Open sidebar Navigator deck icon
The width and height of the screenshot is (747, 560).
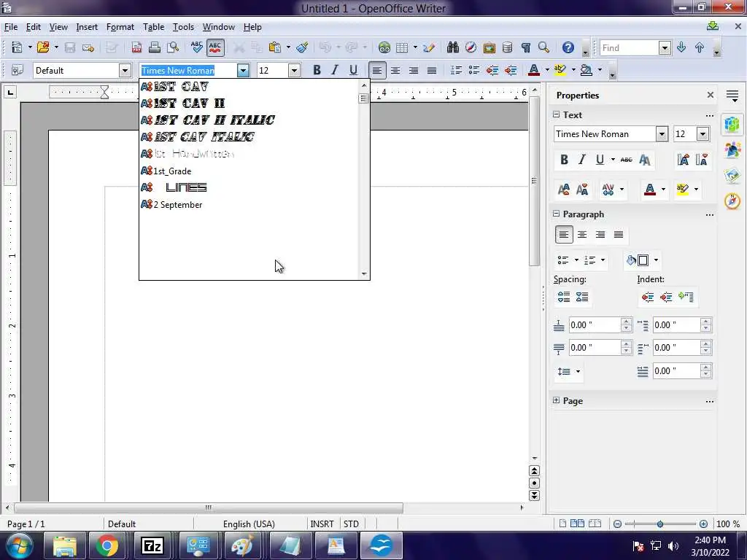(x=732, y=201)
